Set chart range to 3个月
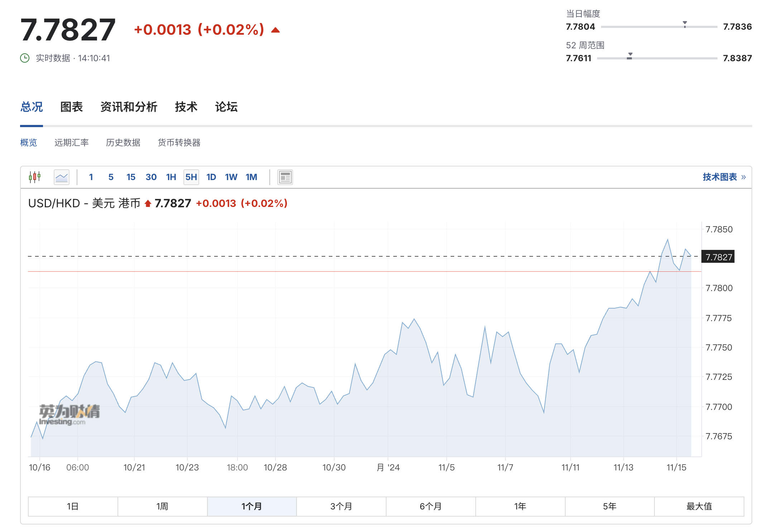 pos(341,506)
